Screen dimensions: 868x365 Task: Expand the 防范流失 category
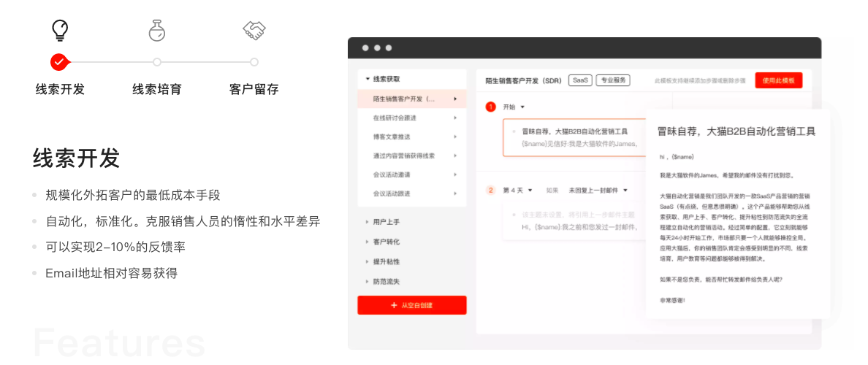pos(383,282)
